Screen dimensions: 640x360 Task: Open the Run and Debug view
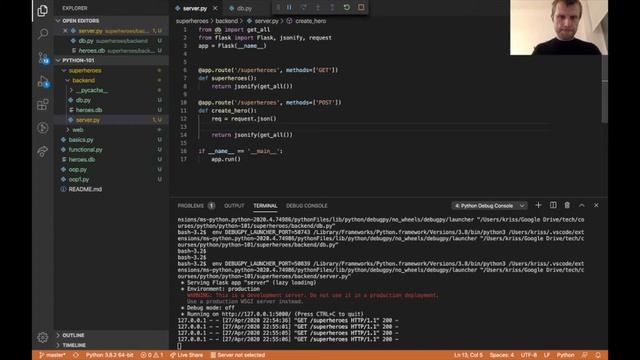coord(42,81)
